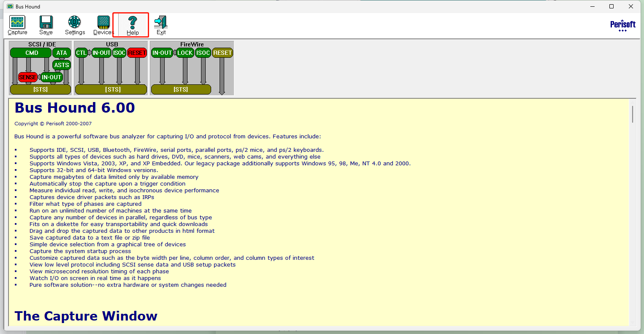Click the 'FireWire' panel title
The height and width of the screenshot is (334, 644).
[x=192, y=44]
